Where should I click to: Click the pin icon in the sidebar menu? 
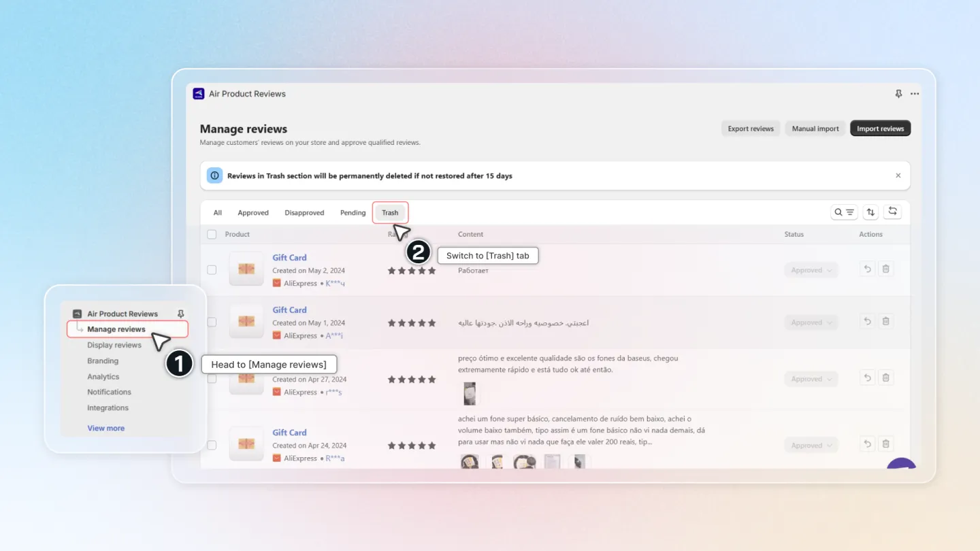[180, 314]
